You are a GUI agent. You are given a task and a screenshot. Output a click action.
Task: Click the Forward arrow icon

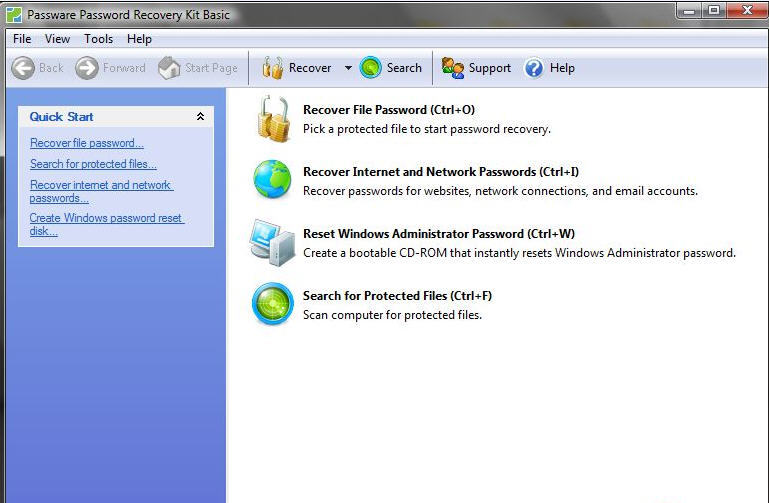click(87, 68)
